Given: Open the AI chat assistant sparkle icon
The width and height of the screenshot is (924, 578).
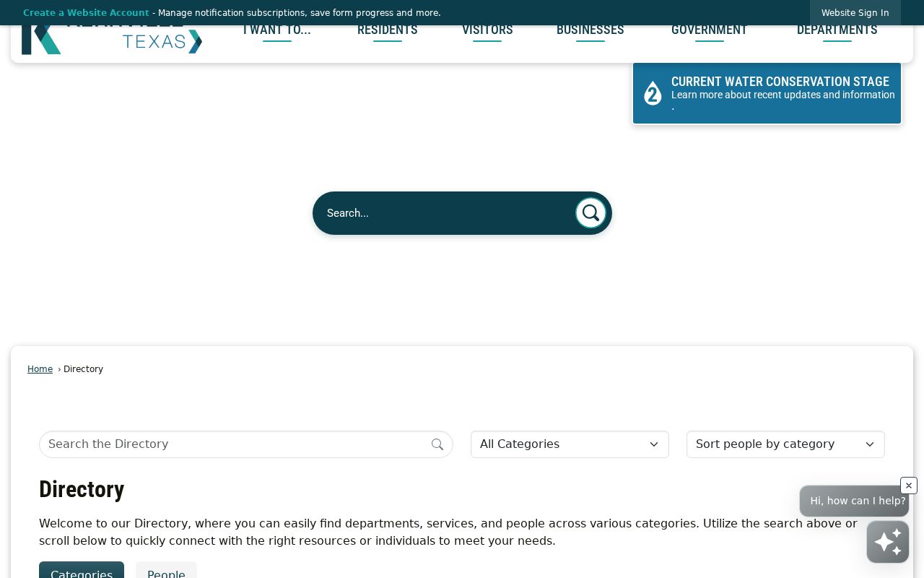Looking at the screenshot, I should [888, 542].
